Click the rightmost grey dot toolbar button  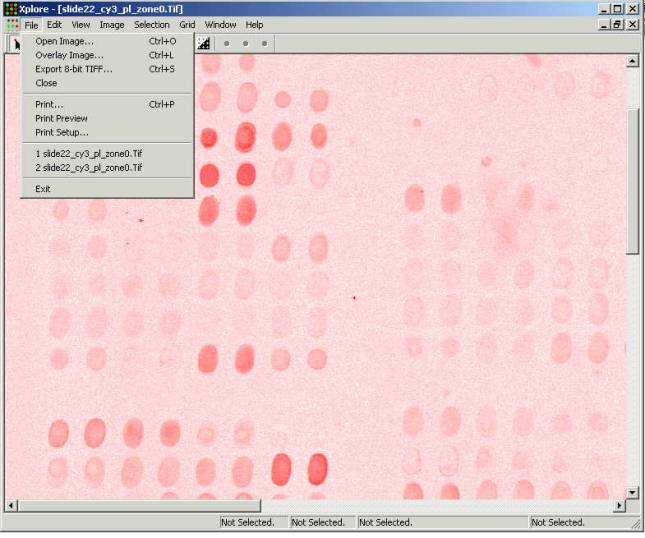264,43
